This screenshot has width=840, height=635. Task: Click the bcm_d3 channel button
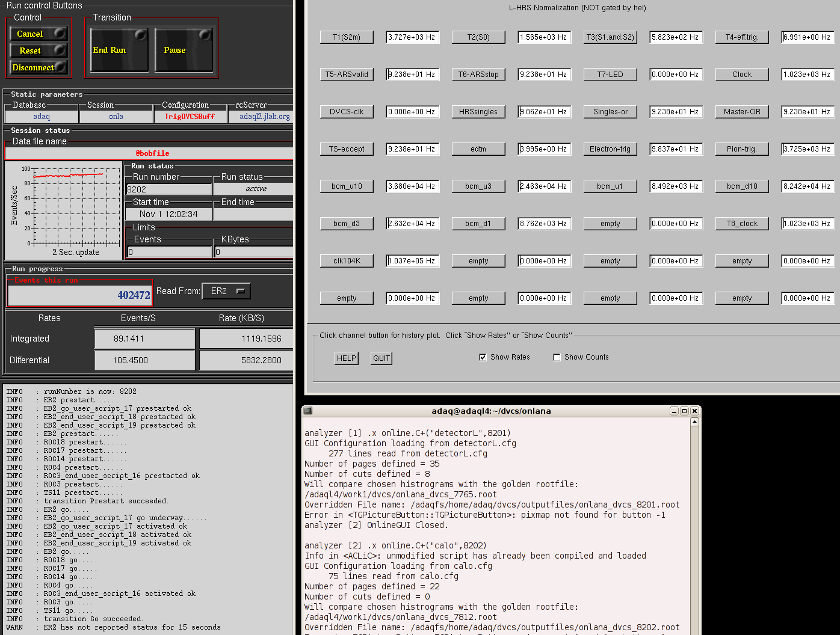(347, 224)
